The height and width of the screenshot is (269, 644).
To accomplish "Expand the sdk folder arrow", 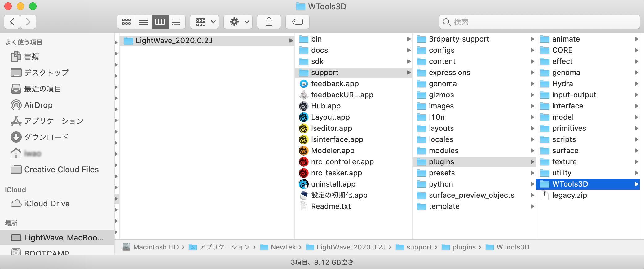I will pos(409,61).
